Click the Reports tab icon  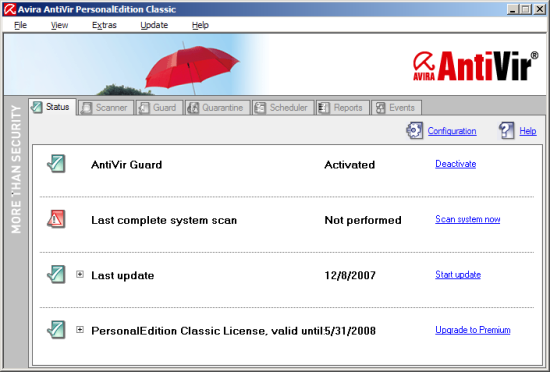pyautogui.click(x=324, y=108)
